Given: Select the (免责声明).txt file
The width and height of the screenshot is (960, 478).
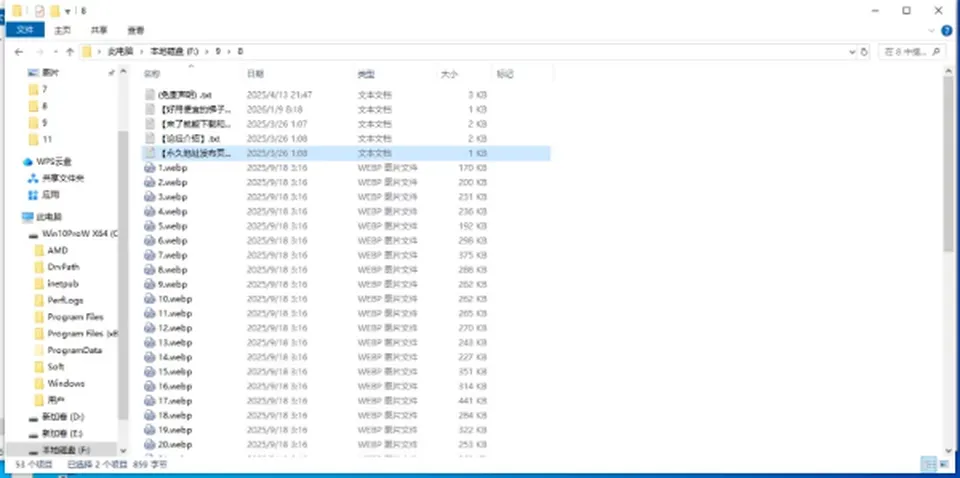Looking at the screenshot, I should pyautogui.click(x=184, y=95).
